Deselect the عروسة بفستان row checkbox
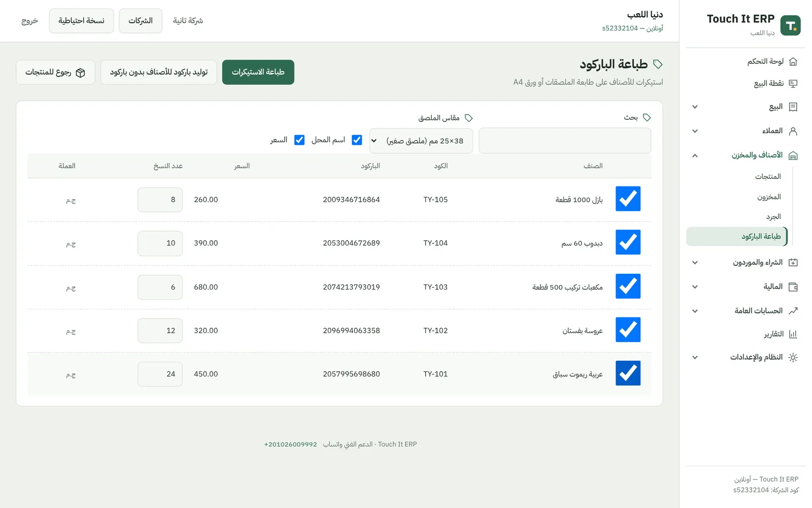Viewport: 812px width, 508px height. 628,330
